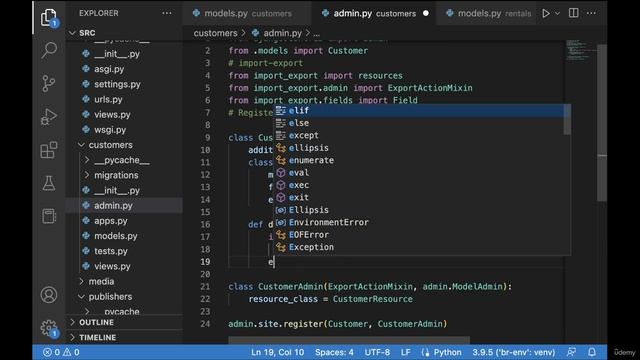Choose eval suggestion
640x360 pixels.
pyautogui.click(x=419, y=173)
